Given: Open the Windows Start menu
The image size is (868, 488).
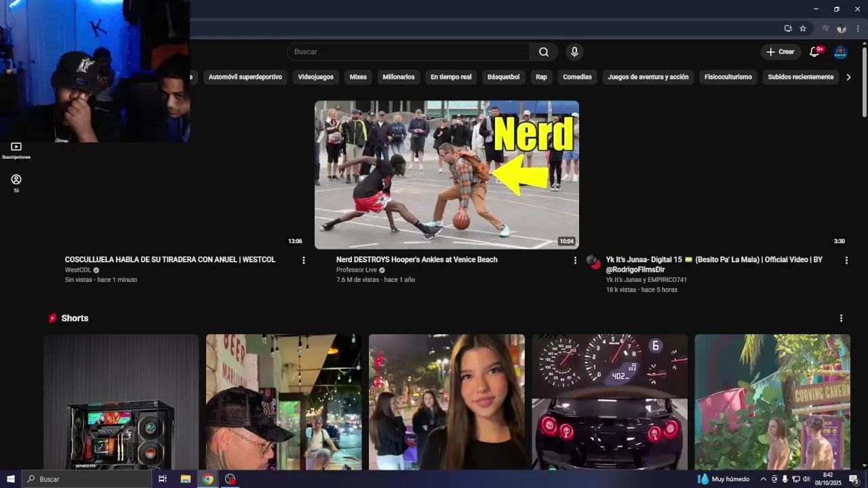Looking at the screenshot, I should (11, 479).
